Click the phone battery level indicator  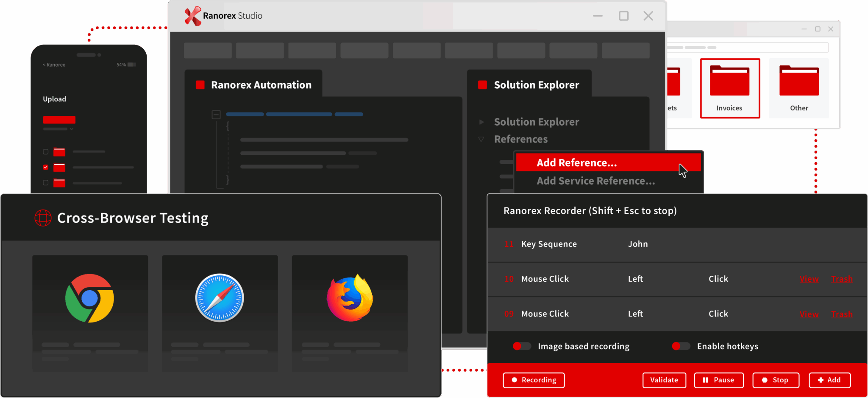130,64
